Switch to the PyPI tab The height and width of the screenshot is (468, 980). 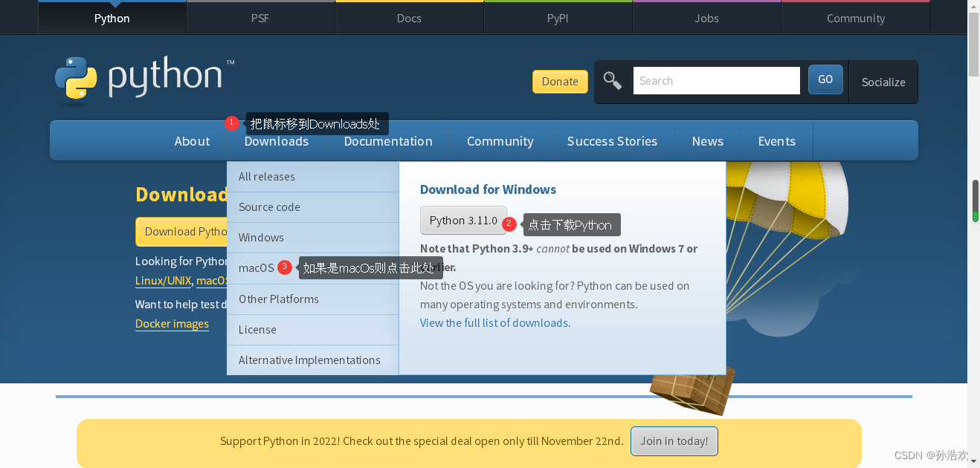click(x=558, y=17)
